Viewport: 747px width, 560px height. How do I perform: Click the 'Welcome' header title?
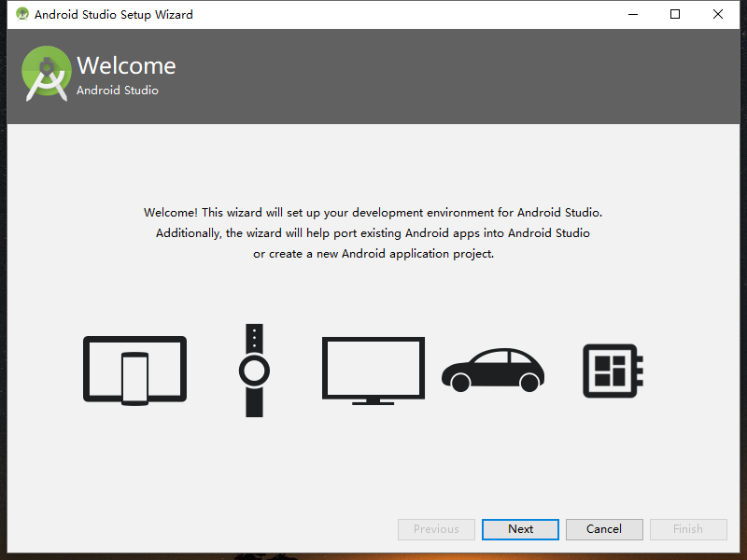pos(126,65)
